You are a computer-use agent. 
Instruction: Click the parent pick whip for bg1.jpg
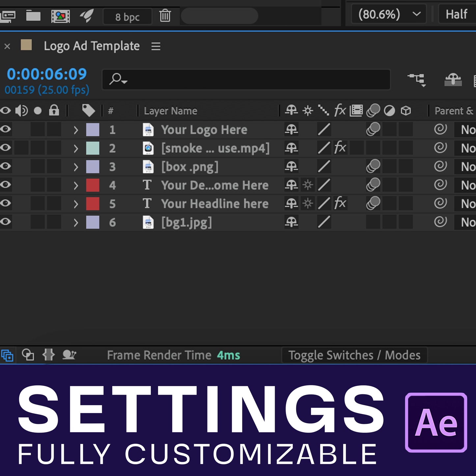440,222
